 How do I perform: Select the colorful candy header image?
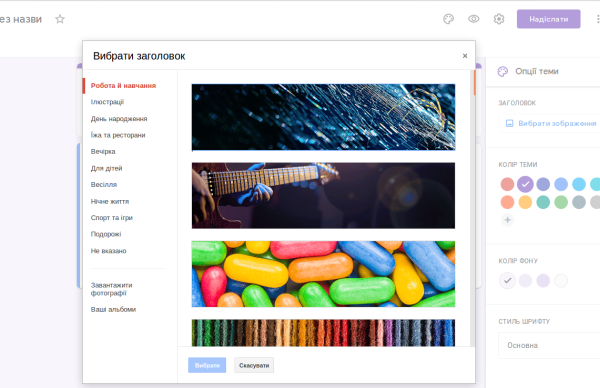[x=323, y=274]
